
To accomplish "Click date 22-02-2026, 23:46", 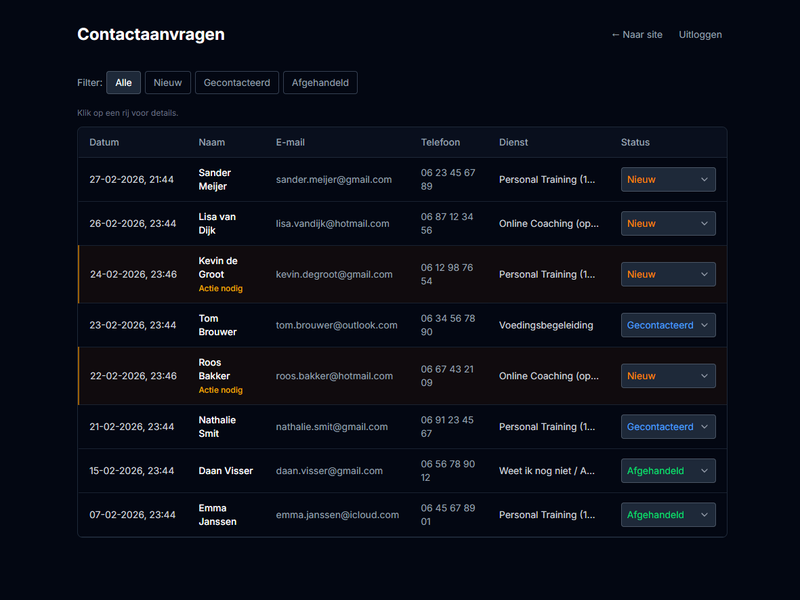I will click(x=133, y=376).
